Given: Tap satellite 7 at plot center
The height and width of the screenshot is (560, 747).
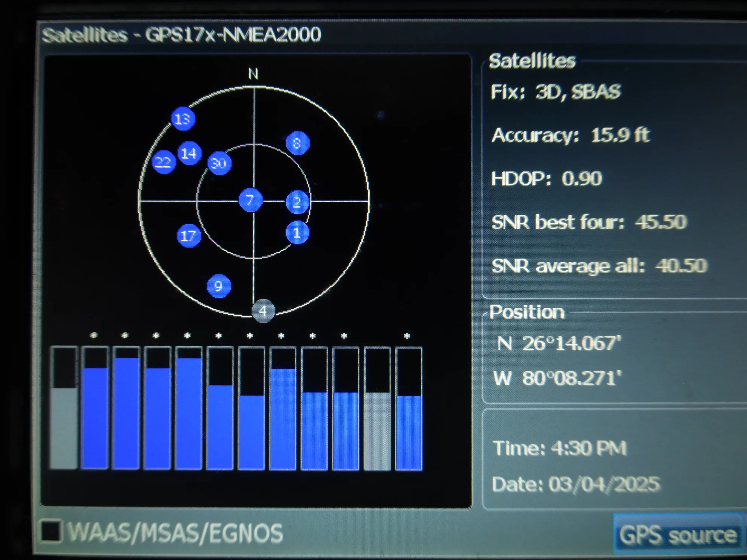Looking at the screenshot, I should (x=250, y=200).
